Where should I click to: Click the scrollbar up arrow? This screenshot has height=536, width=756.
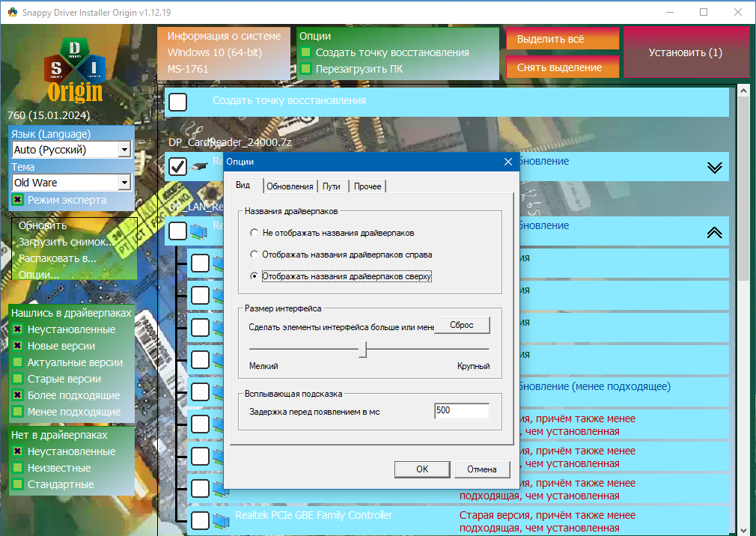click(743, 91)
